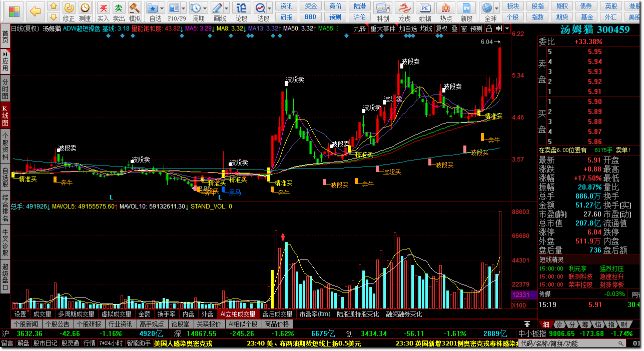Toggle the 叠 overlay button
Image resolution: width=644 pixels, height=351 pixels.
tap(454, 28)
